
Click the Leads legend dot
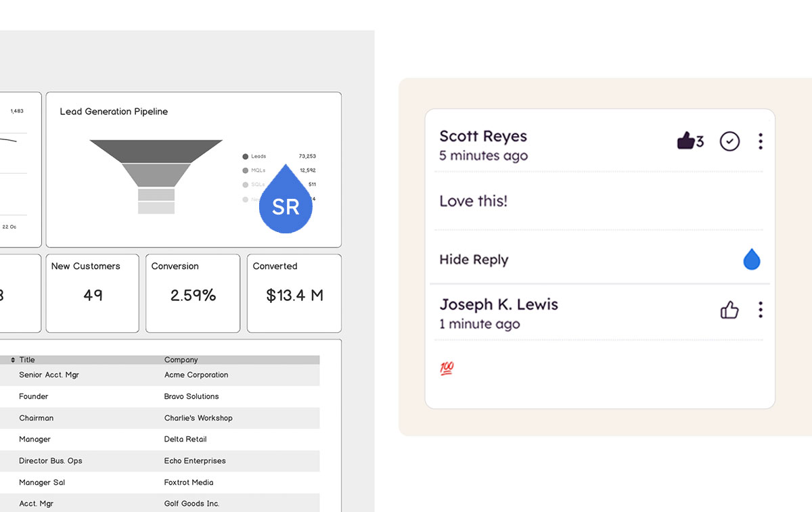pyautogui.click(x=245, y=156)
